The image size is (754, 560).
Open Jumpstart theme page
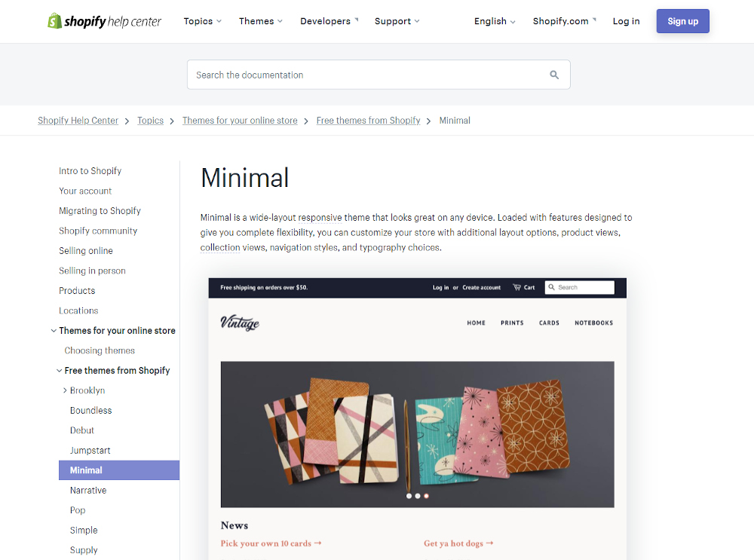pyautogui.click(x=90, y=451)
